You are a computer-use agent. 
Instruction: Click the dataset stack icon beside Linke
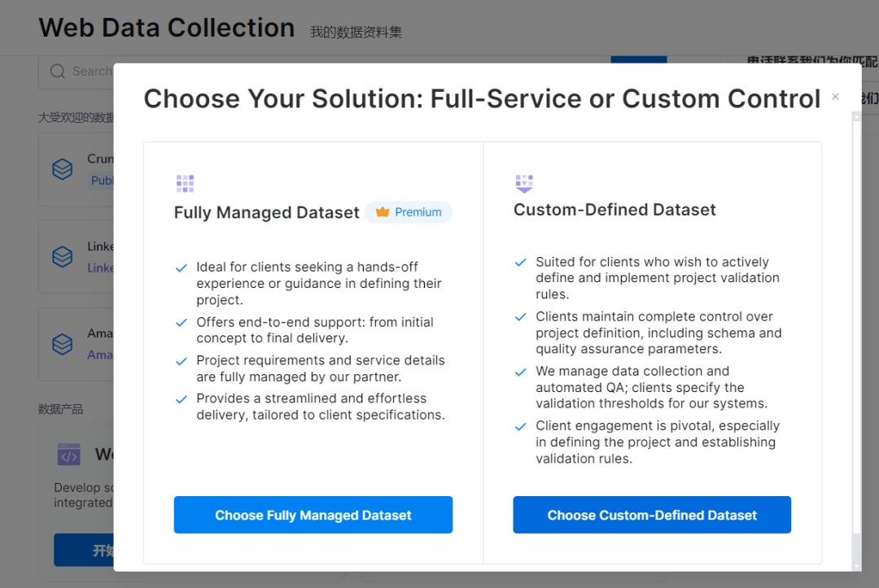(x=62, y=256)
